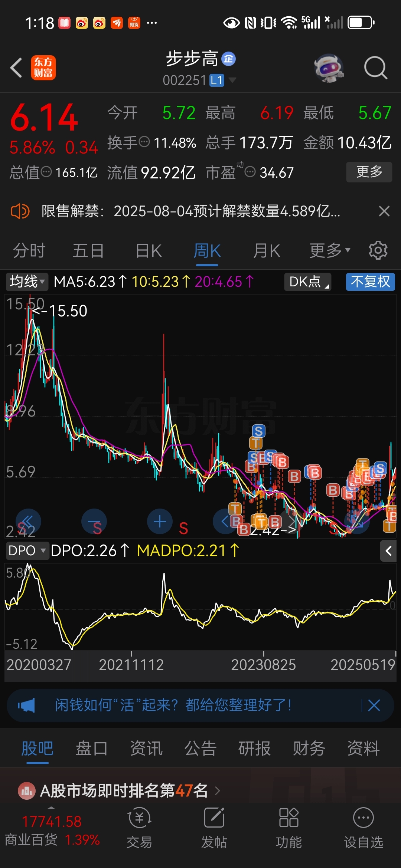401x868 pixels.
Task: Switch to 月K chart tab
Action: [x=266, y=251]
